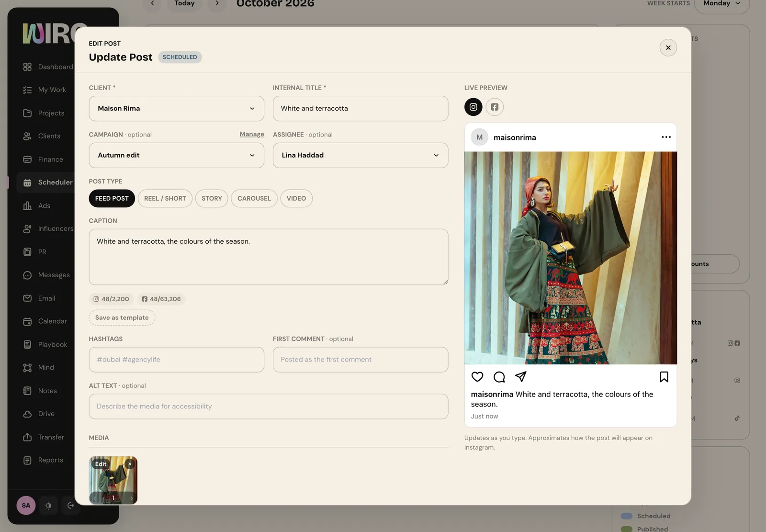The height and width of the screenshot is (532, 766).
Task: Click the Internal Title field
Action: click(360, 108)
